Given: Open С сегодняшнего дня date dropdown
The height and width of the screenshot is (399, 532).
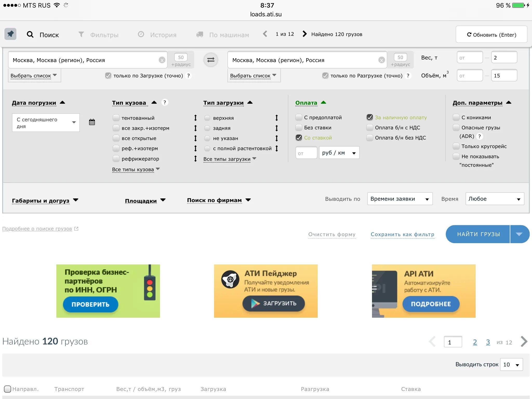Looking at the screenshot, I should (46, 123).
